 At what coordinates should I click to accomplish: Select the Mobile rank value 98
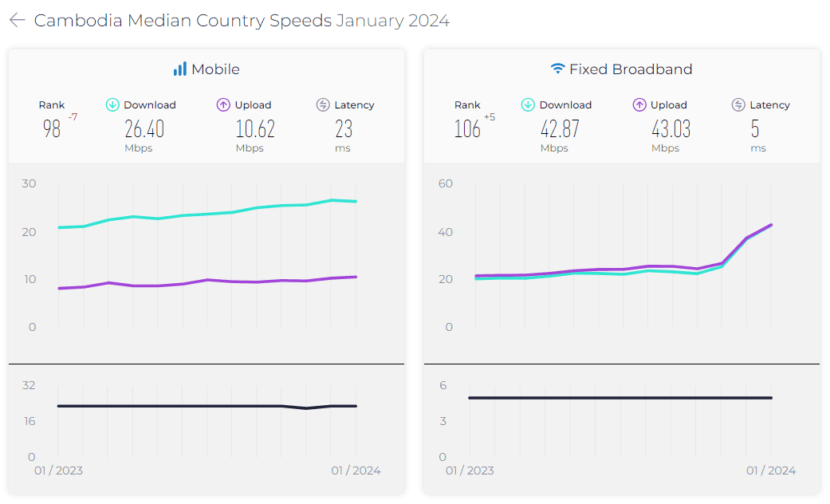[x=52, y=129]
